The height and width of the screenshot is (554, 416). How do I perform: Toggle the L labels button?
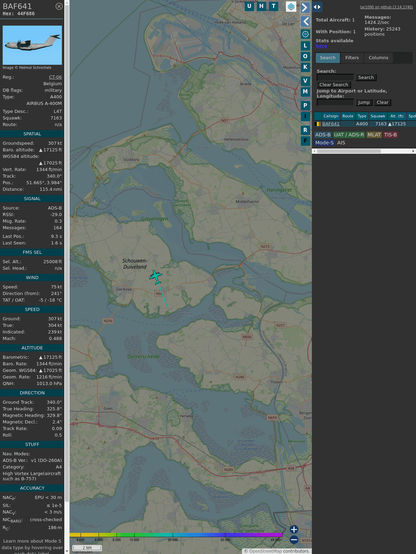pos(305,46)
